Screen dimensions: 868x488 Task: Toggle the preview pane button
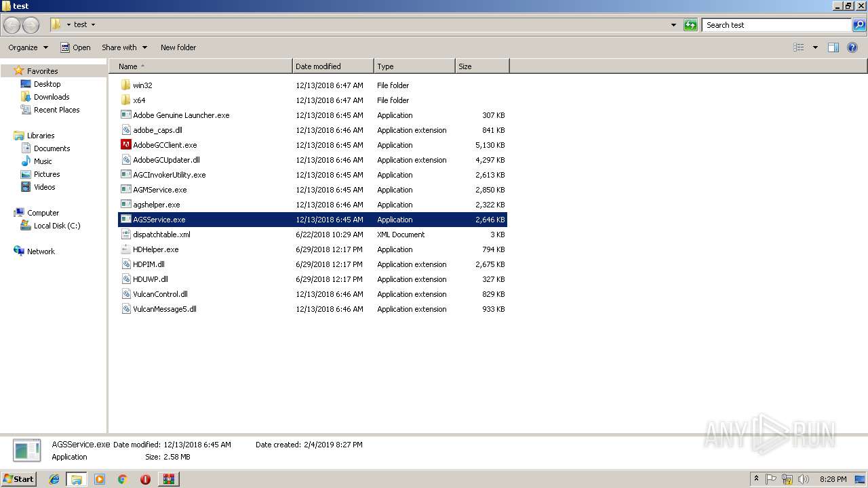(x=833, y=47)
